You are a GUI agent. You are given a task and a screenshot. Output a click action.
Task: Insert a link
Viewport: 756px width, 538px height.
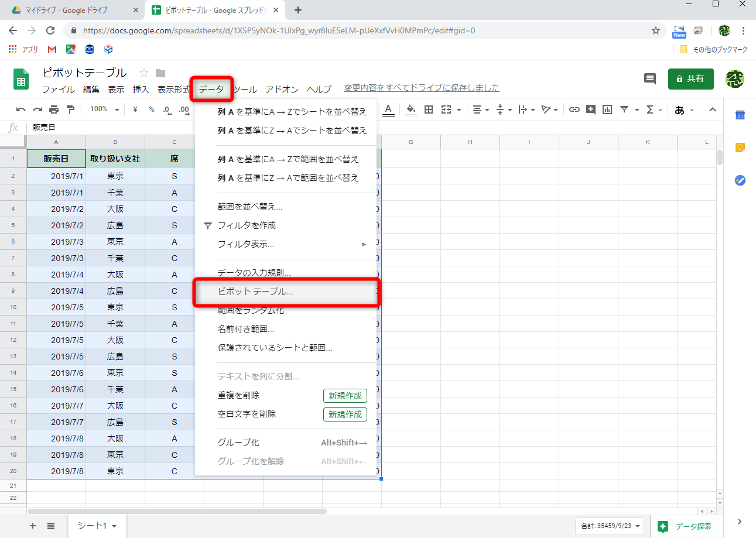(x=574, y=109)
